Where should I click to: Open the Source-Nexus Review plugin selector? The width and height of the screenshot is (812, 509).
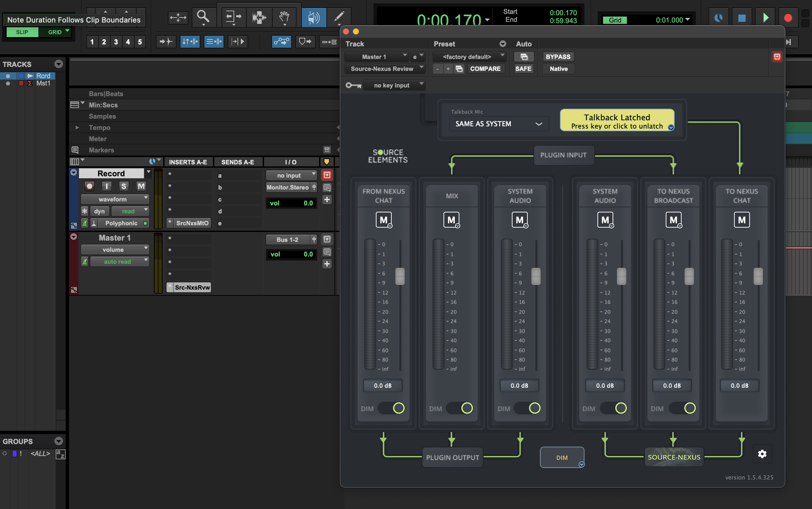click(x=385, y=69)
